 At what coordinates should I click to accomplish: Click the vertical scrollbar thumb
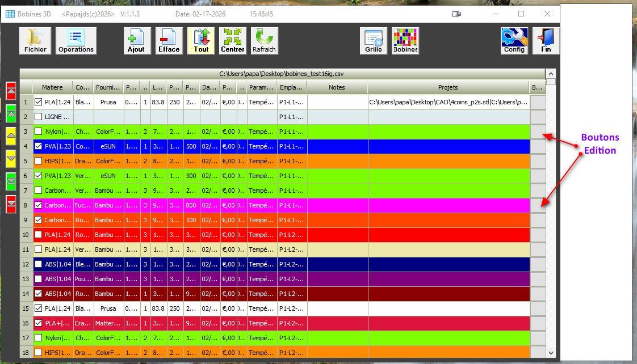(551, 82)
